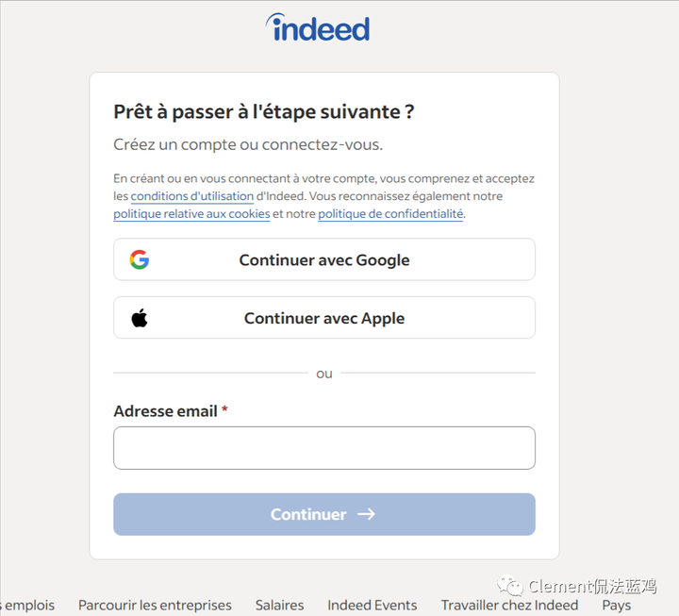Open politique relative aux cookies link

191,214
